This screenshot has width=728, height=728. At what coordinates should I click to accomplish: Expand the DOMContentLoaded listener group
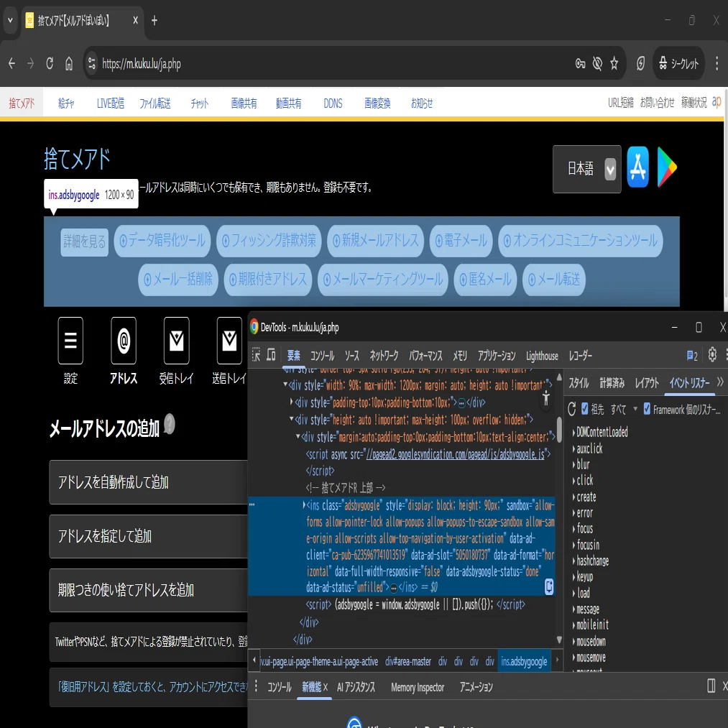[x=574, y=432]
